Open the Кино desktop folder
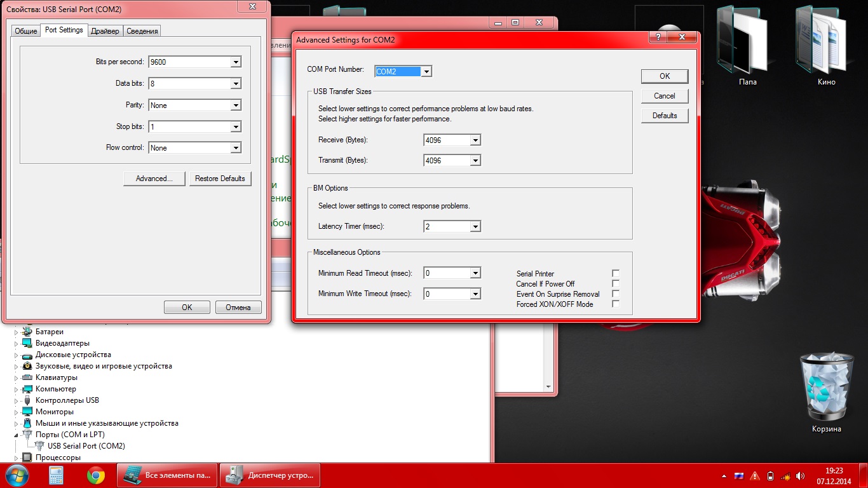 826,46
